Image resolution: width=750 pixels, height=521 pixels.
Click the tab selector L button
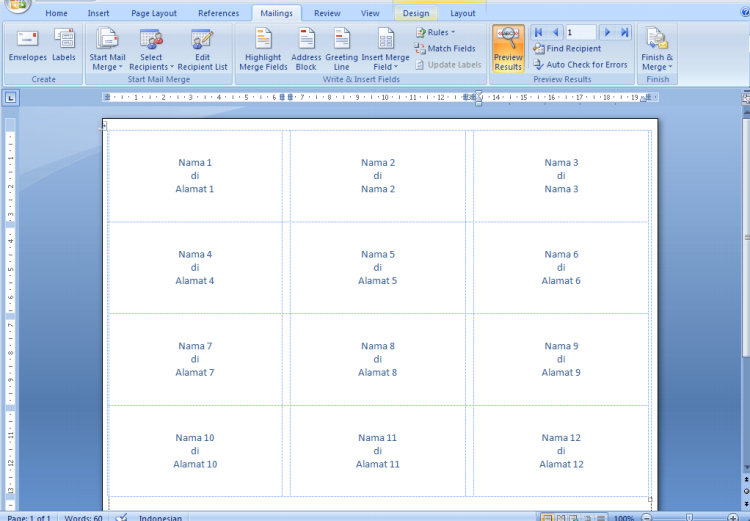[11, 98]
